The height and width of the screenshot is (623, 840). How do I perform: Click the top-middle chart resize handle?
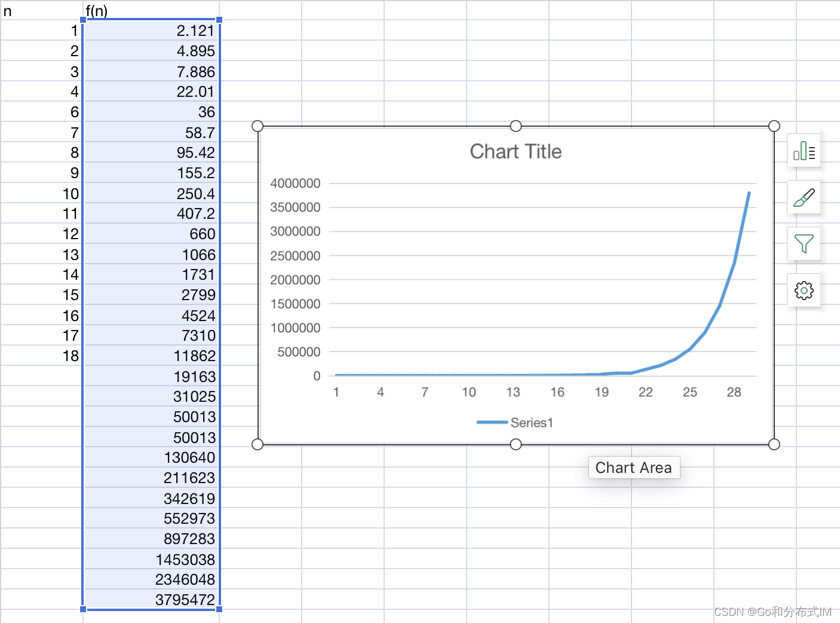tap(516, 126)
